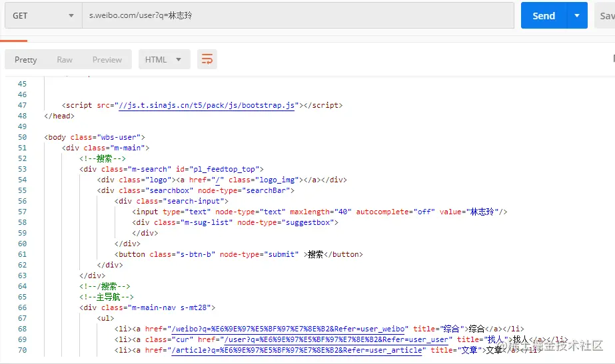Send the request
The height and width of the screenshot is (364, 615).
544,16
